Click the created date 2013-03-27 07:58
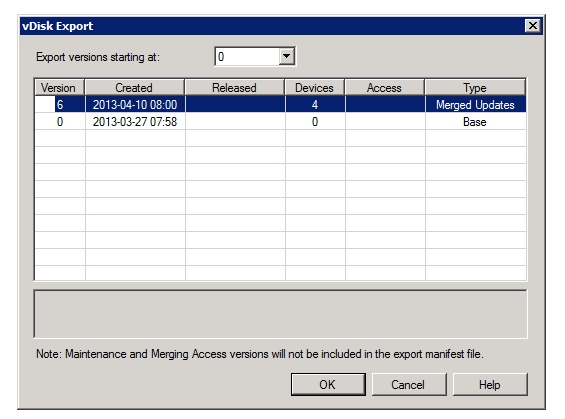This screenshot has width=565, height=419. pyautogui.click(x=135, y=122)
